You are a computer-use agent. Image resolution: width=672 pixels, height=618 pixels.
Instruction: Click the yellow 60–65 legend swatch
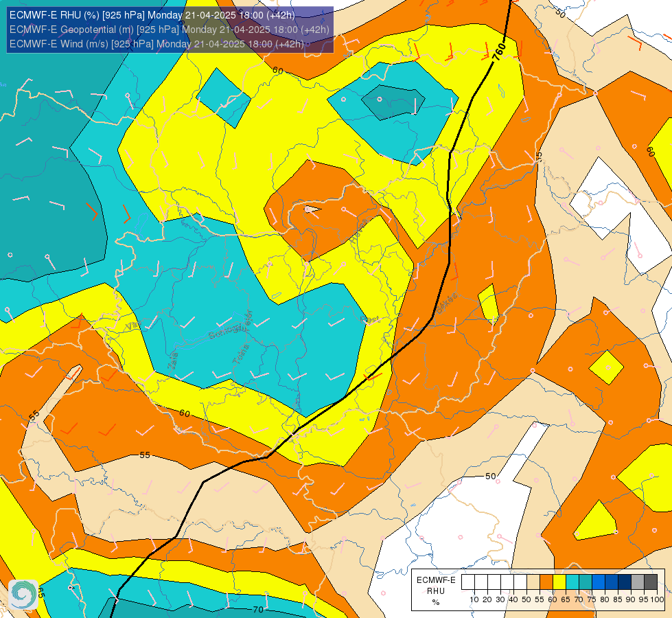tap(559, 582)
